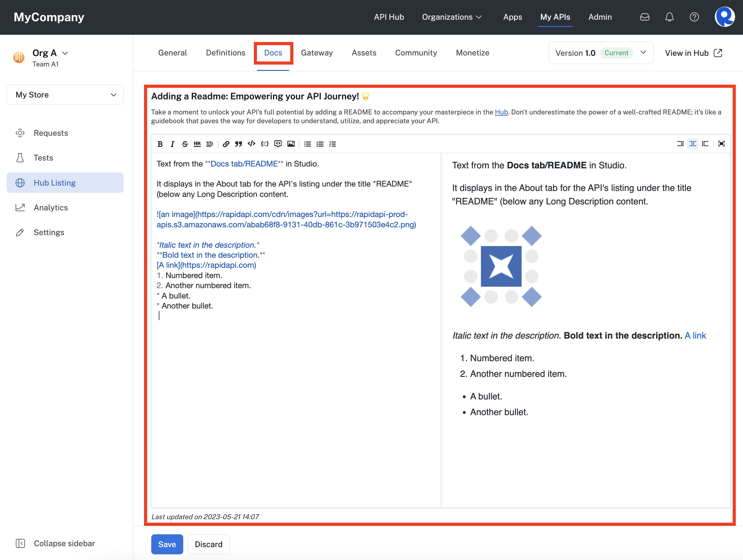Image resolution: width=743 pixels, height=560 pixels.
Task: Expand the Organizations dropdown
Action: (x=452, y=17)
